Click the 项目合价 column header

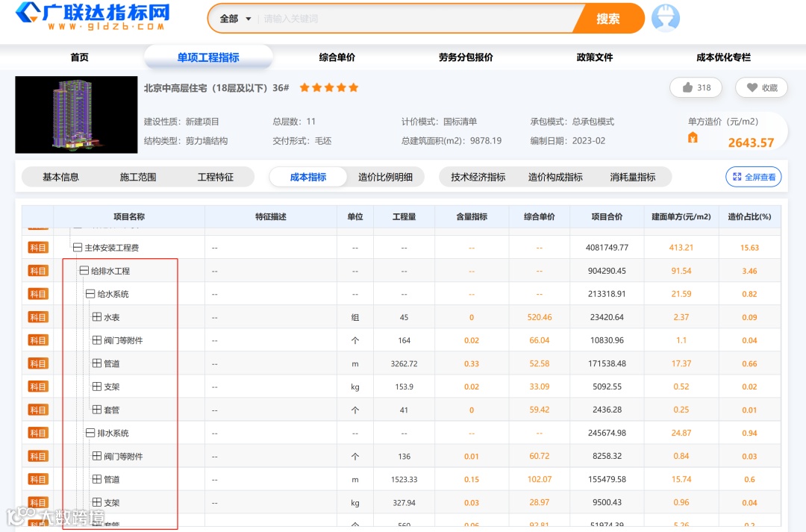pos(607,217)
